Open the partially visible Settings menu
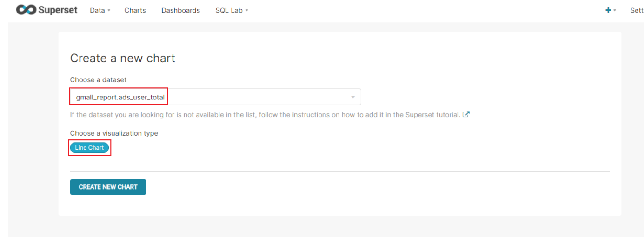This screenshot has width=644, height=237. coord(637,10)
